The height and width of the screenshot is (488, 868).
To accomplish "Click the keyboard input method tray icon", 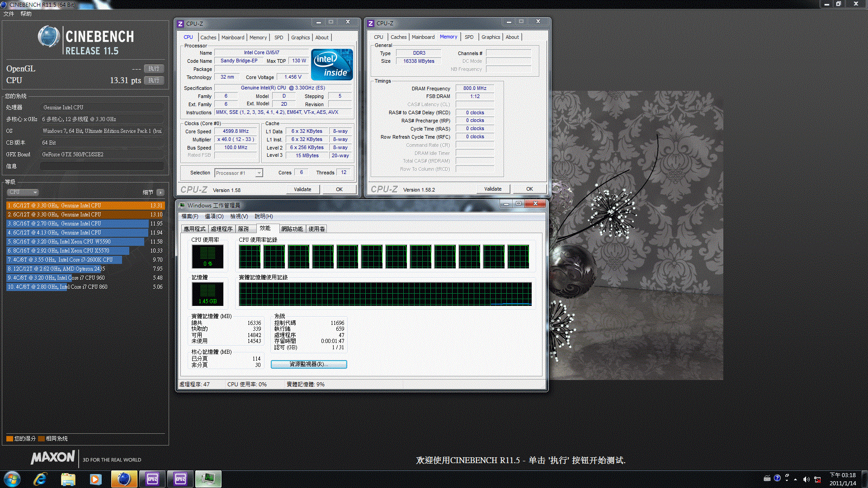I will pos(767,478).
